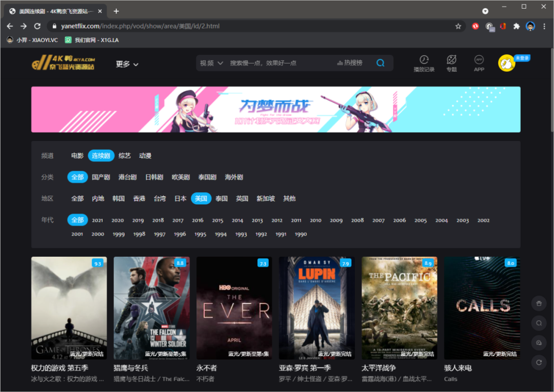Select 全部 in the 年代 row
The height and width of the screenshot is (392, 554).
pos(77,220)
